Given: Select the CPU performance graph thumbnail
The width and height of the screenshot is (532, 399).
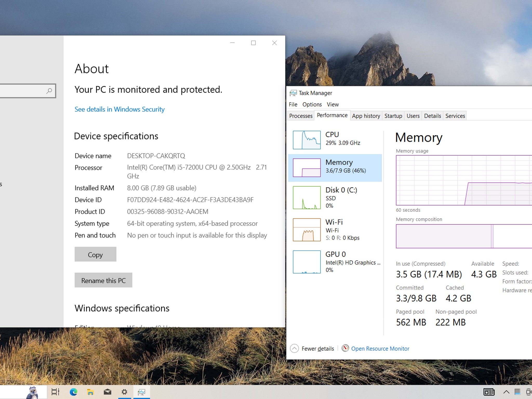Looking at the screenshot, I should pyautogui.click(x=307, y=140).
